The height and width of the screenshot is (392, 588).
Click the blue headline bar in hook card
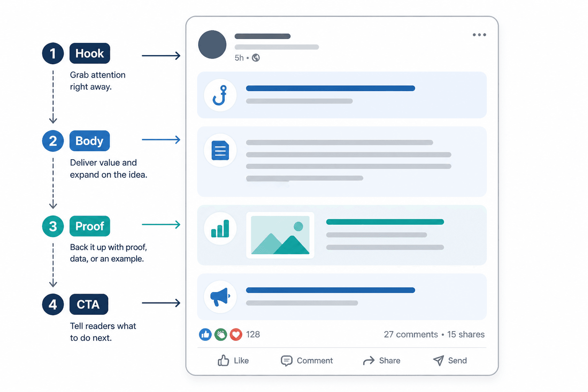point(330,88)
